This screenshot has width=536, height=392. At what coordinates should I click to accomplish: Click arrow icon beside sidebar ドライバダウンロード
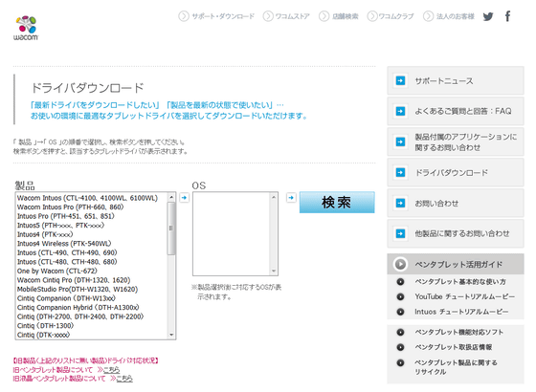coord(400,172)
